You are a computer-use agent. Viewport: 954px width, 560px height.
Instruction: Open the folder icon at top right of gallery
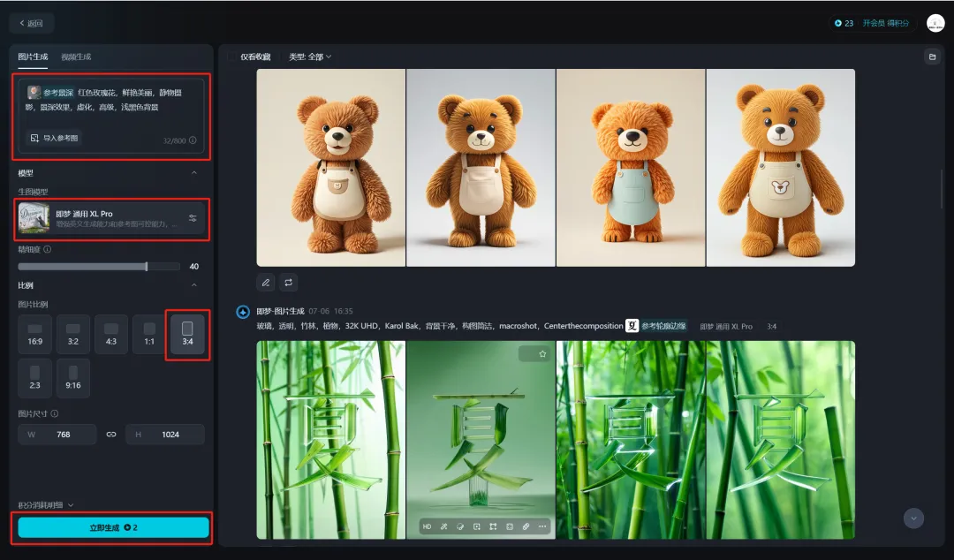click(x=932, y=57)
